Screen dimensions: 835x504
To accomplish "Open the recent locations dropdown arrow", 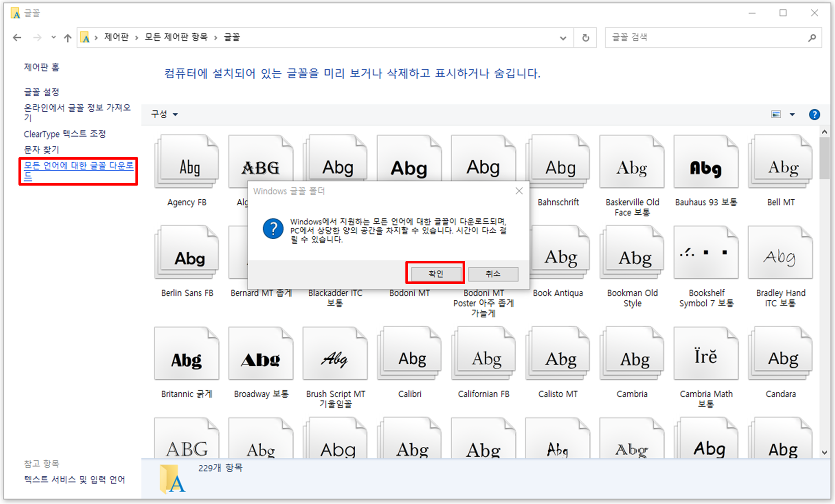I will coord(53,37).
